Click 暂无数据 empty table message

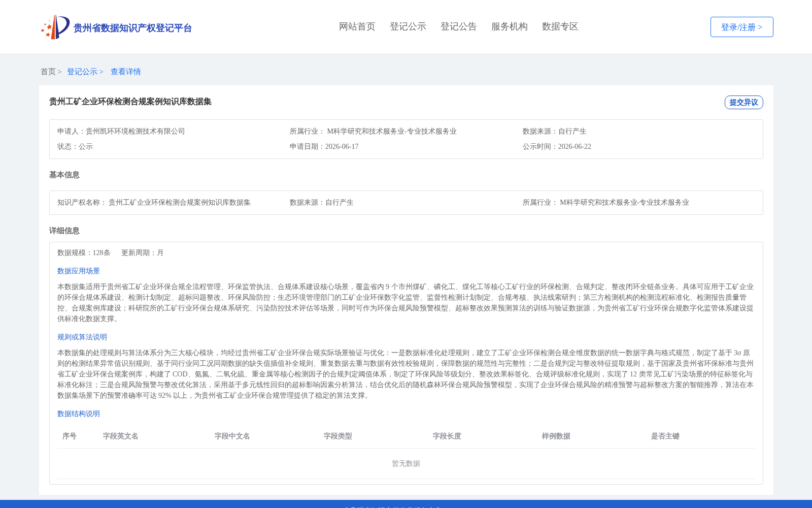pos(406,463)
